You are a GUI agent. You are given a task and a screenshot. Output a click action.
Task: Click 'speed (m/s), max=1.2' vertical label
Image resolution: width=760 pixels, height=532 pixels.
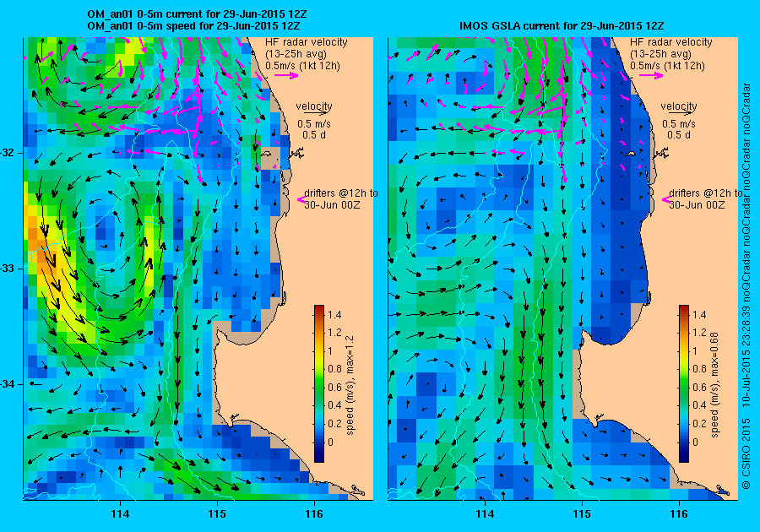(x=350, y=385)
